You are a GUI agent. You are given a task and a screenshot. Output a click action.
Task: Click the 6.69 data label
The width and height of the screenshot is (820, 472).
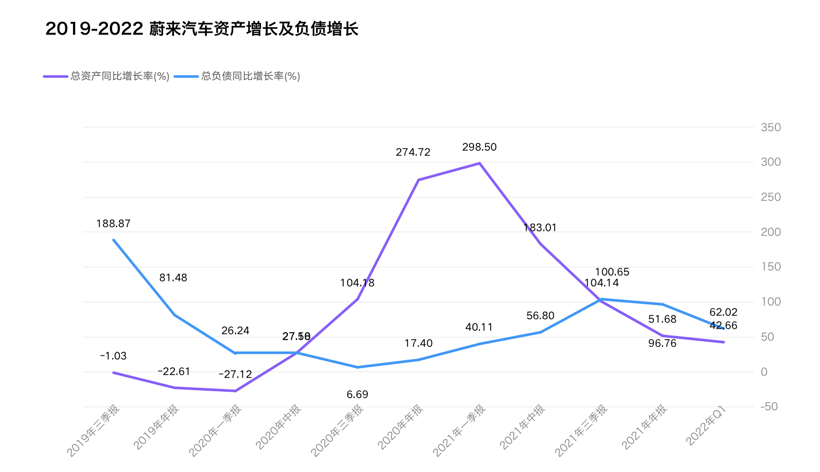point(357,394)
